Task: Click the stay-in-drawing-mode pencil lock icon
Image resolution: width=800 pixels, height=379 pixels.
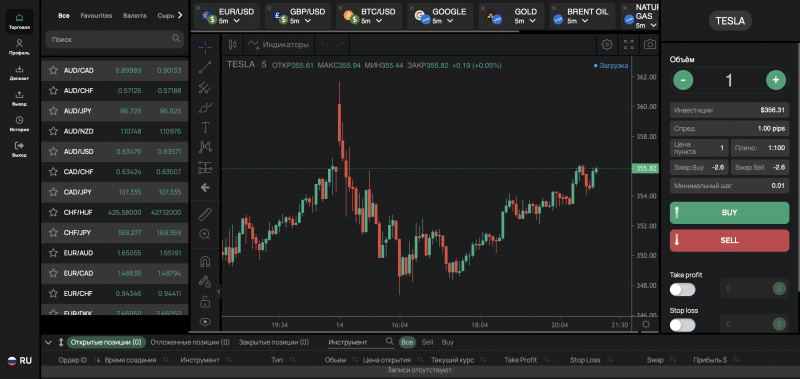Action: (x=205, y=281)
